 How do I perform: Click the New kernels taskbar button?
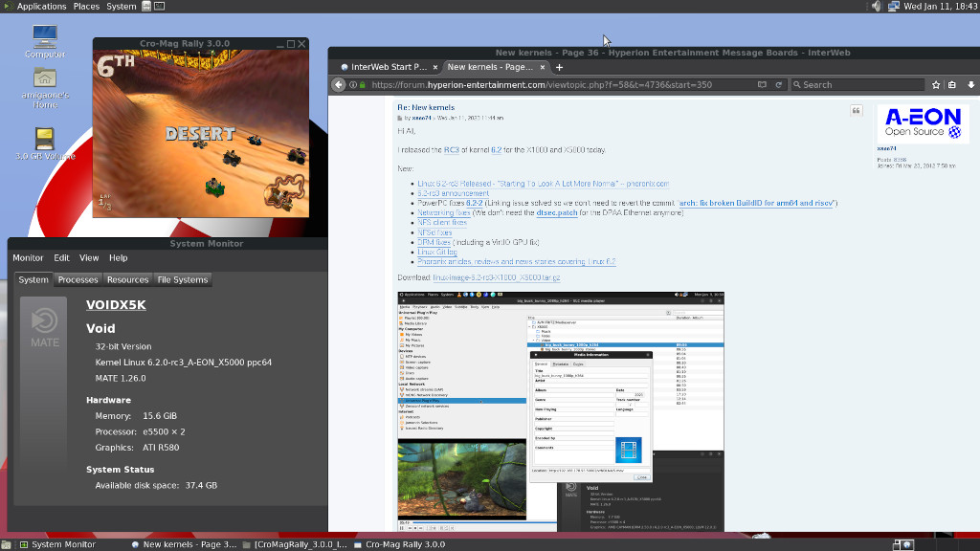click(184, 544)
